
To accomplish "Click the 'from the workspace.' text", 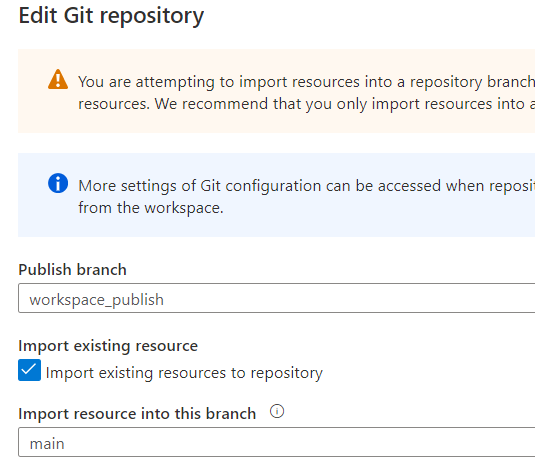I will (x=151, y=208).
